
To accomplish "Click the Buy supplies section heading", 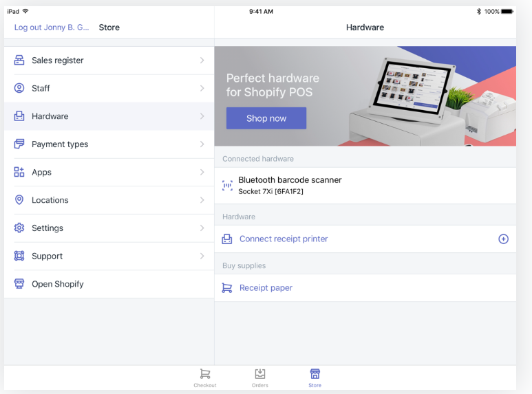I will click(x=244, y=266).
